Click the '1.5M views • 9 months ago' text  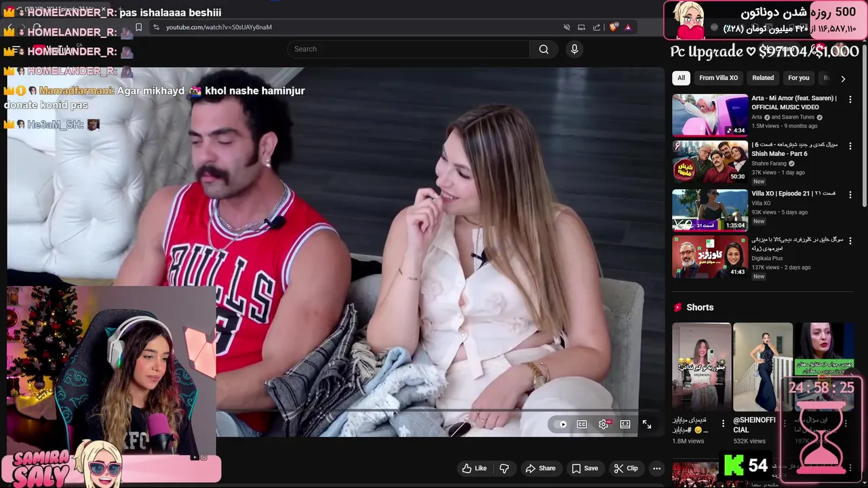[784, 126]
